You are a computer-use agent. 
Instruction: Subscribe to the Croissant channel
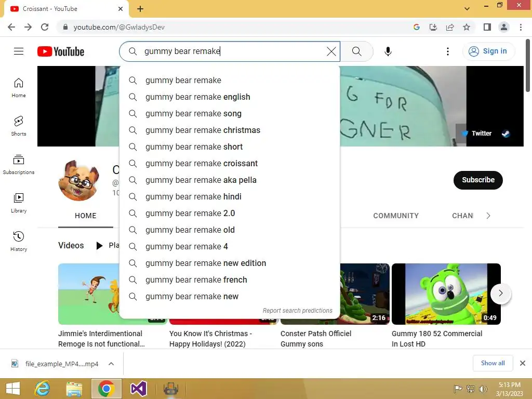[x=478, y=180]
